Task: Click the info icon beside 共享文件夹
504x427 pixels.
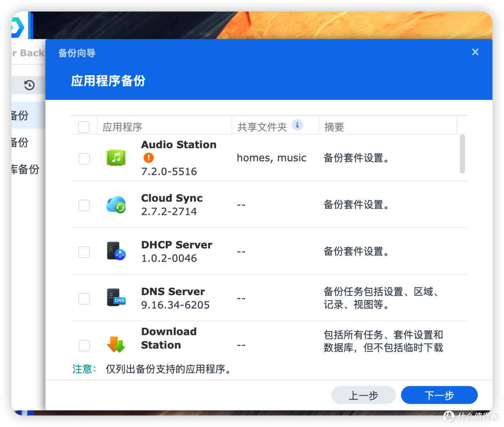Action: coord(297,125)
